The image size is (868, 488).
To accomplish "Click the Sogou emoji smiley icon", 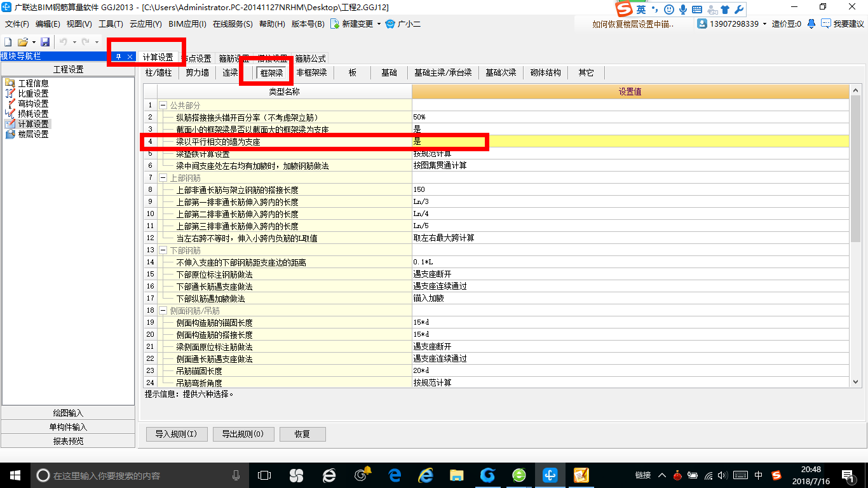I will pyautogui.click(x=669, y=10).
